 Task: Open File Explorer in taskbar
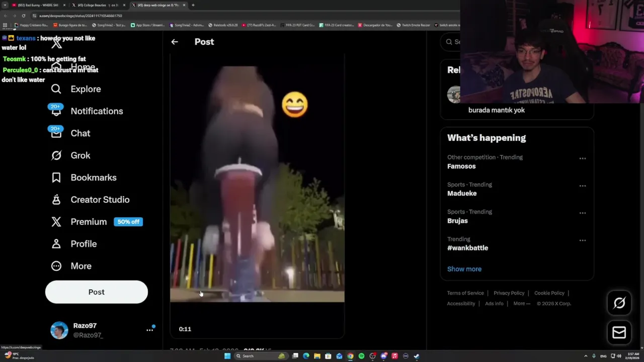pyautogui.click(x=317, y=356)
